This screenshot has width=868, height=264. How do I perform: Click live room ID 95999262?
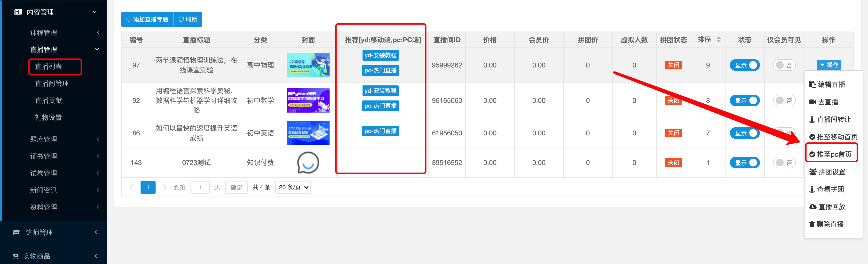(447, 65)
